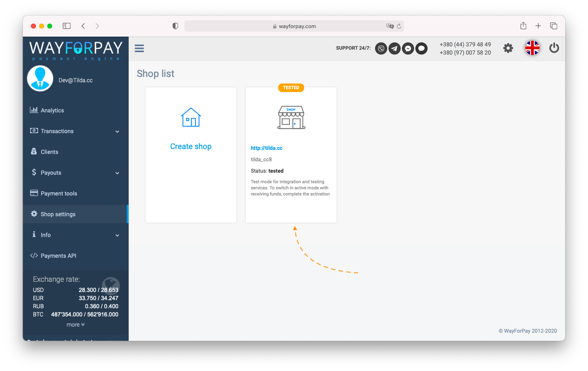Click the Safari share icon in the toolbar
The width and height of the screenshot is (588, 371).
(x=523, y=26)
